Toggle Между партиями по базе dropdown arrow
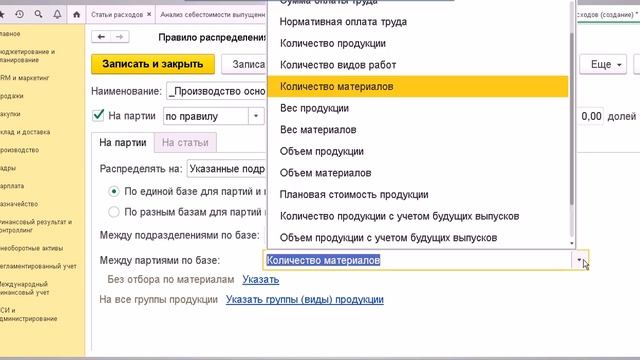 [x=579, y=260]
